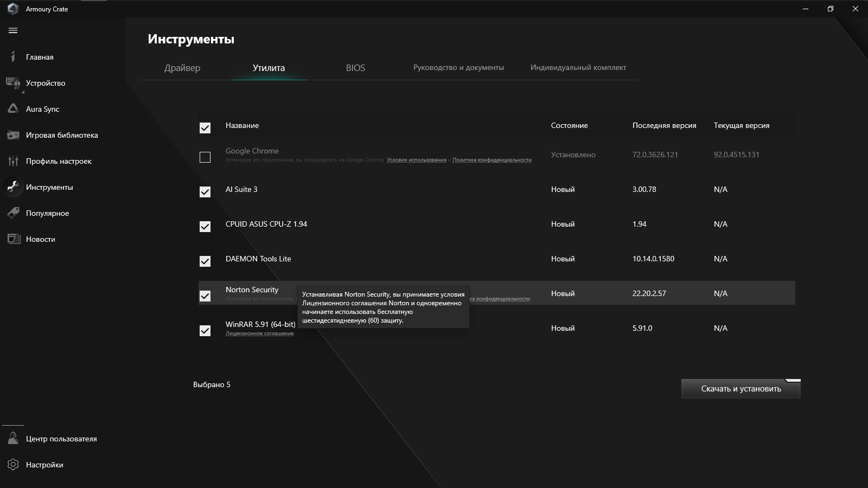
Task: Click version 22.20.2.57 cell
Action: [649, 293]
